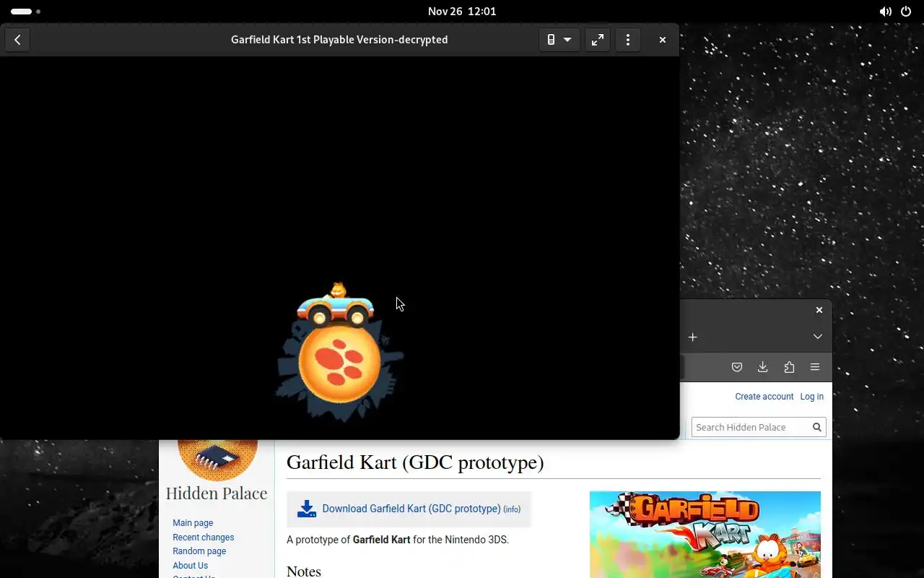The width and height of the screenshot is (924, 578).
Task: Click the Hidden Palace site name text
Action: pos(217,493)
